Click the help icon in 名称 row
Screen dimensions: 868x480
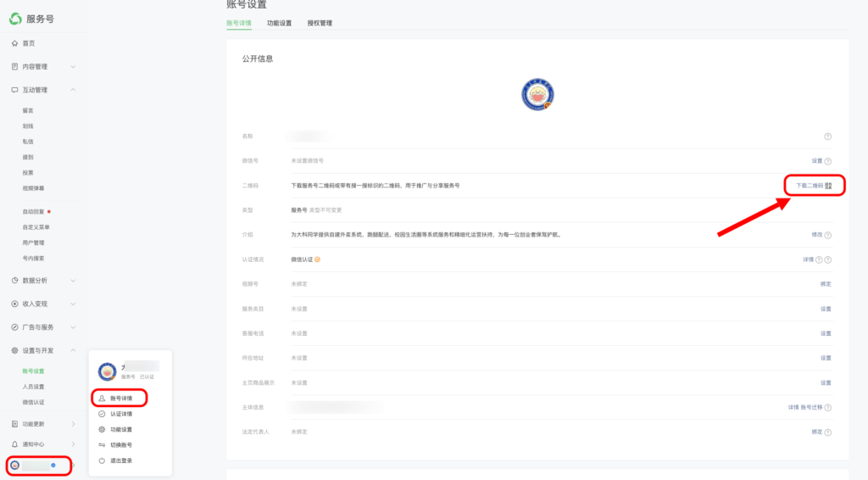(827, 137)
